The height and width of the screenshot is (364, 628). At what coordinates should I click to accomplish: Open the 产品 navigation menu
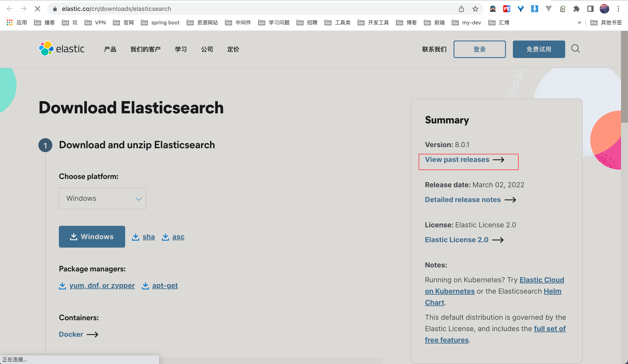(x=110, y=49)
